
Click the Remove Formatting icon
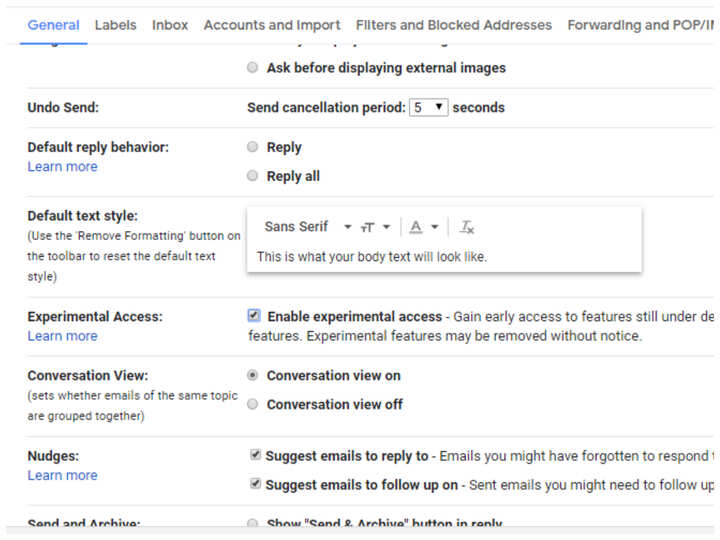pyautogui.click(x=467, y=227)
